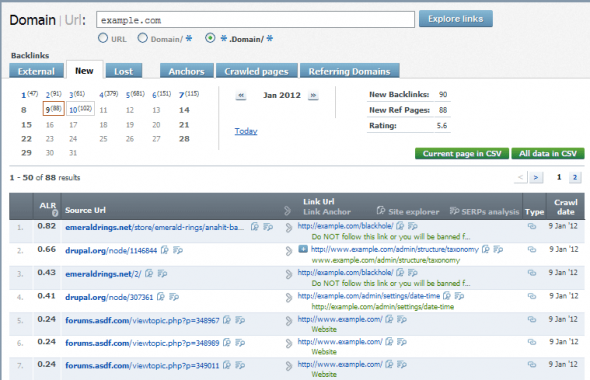The height and width of the screenshot is (380, 590).
Task: Select calendar day 10 (102)
Action: (x=80, y=109)
